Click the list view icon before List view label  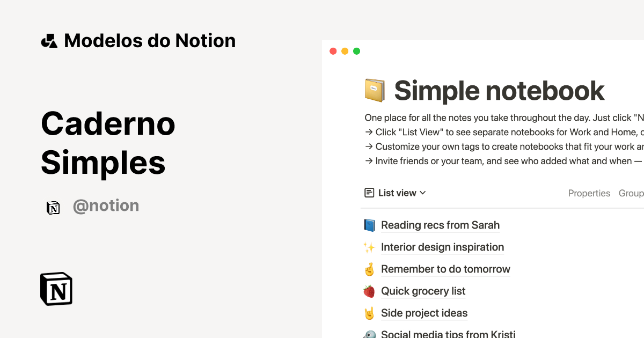369,193
